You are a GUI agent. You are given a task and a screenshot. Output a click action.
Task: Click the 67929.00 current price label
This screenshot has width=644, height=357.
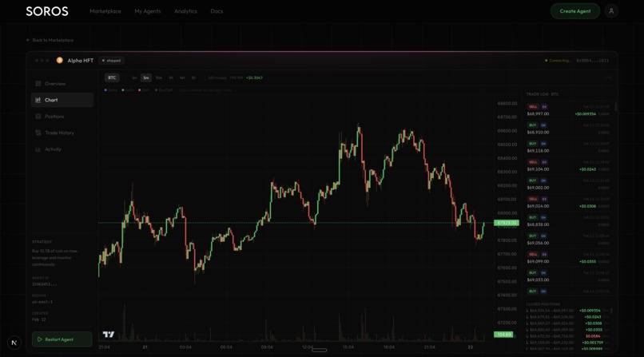click(x=507, y=223)
